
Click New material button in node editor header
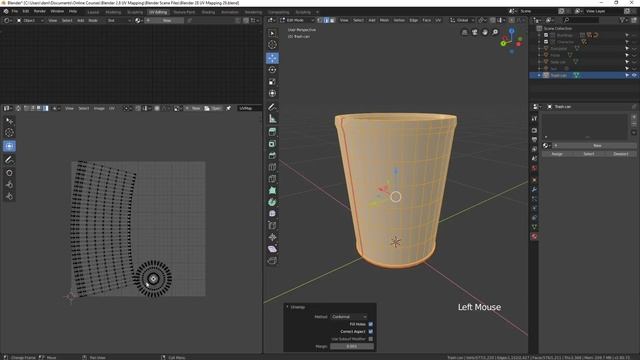coord(164,20)
